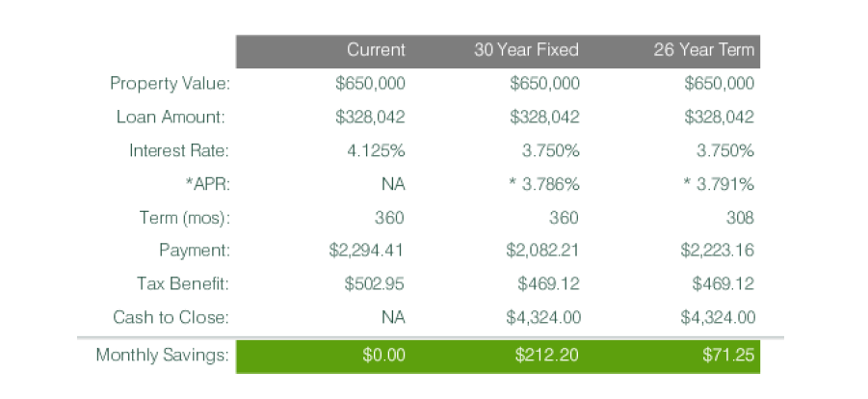The height and width of the screenshot is (399, 868).
Task: Click the Interest Rate row label
Action: point(179,150)
